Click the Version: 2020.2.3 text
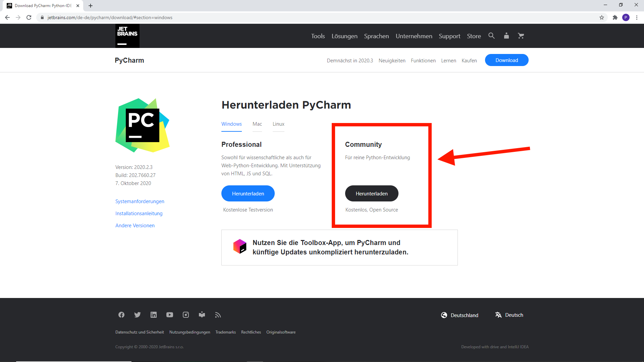This screenshot has height=362, width=644. point(134,167)
